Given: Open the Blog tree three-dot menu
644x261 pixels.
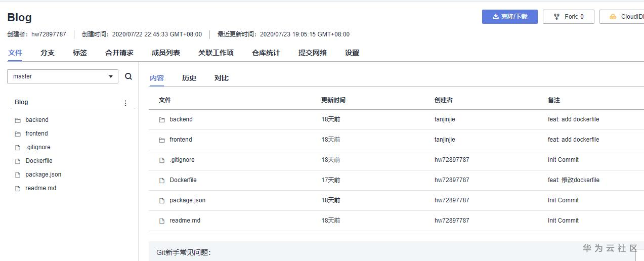Looking at the screenshot, I should tap(125, 103).
